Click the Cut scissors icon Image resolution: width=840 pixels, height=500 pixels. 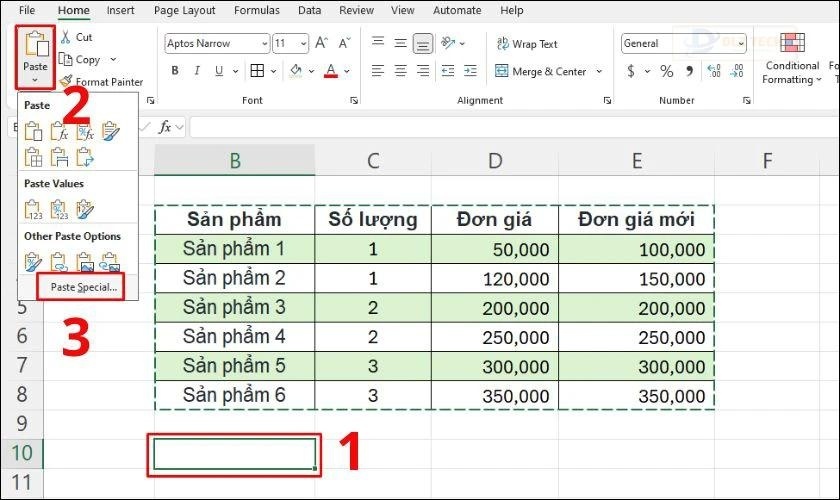point(65,37)
